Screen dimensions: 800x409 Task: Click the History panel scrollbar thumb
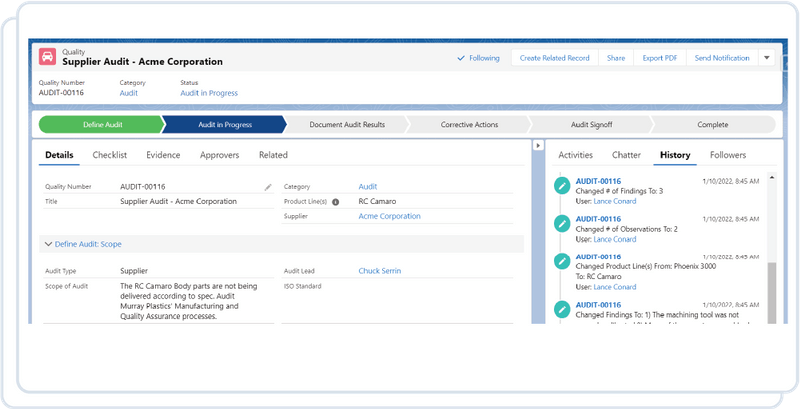click(x=772, y=293)
